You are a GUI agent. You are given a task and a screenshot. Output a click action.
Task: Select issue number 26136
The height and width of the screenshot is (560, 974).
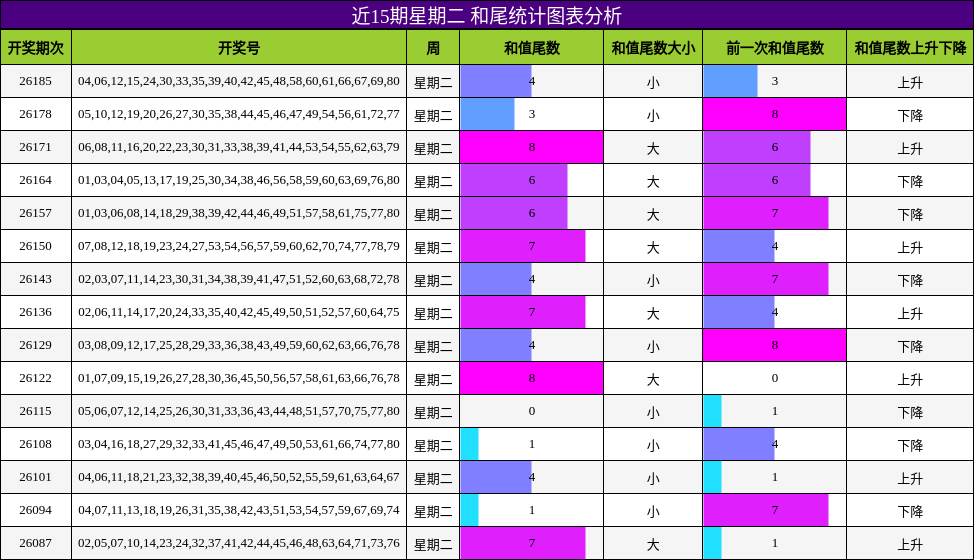tap(35, 312)
